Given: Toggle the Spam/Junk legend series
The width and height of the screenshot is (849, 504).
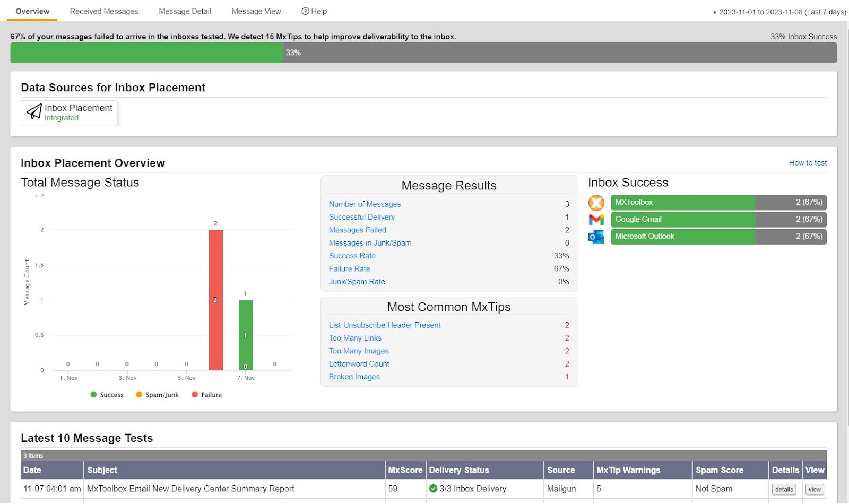Looking at the screenshot, I should pyautogui.click(x=157, y=395).
